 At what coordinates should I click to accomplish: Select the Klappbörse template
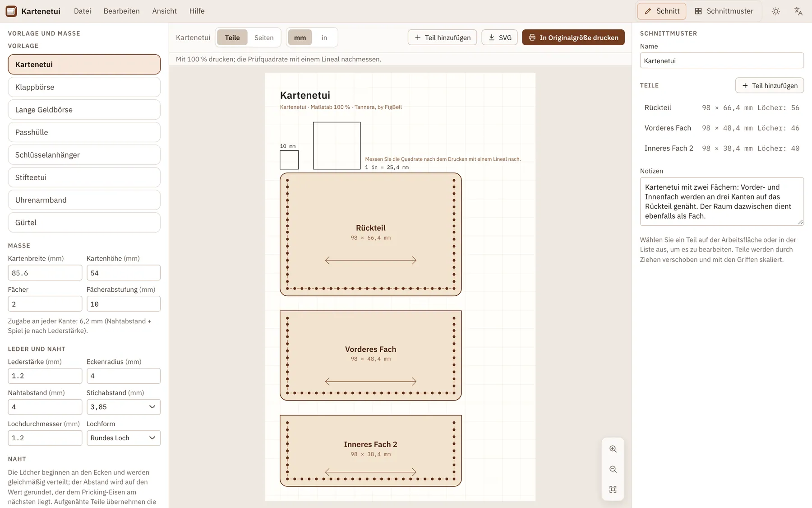point(84,87)
